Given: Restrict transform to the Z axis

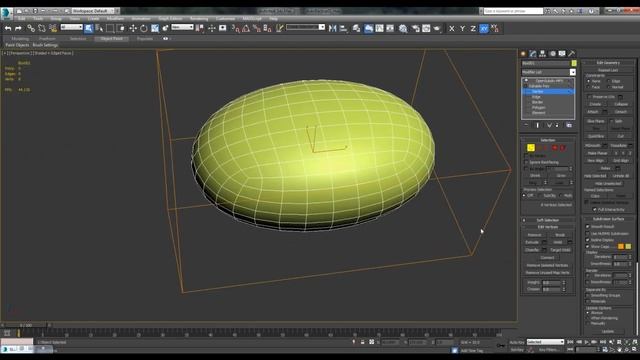Looking at the screenshot, I should [473, 29].
